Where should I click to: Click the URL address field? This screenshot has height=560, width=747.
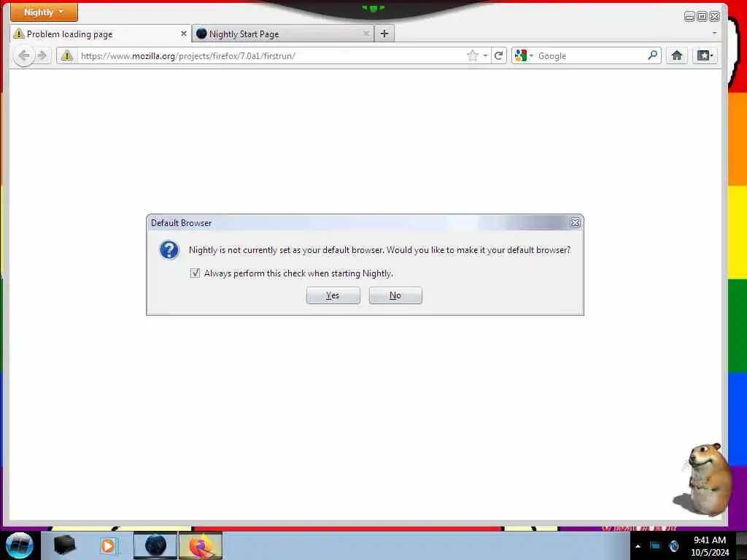[271, 55]
